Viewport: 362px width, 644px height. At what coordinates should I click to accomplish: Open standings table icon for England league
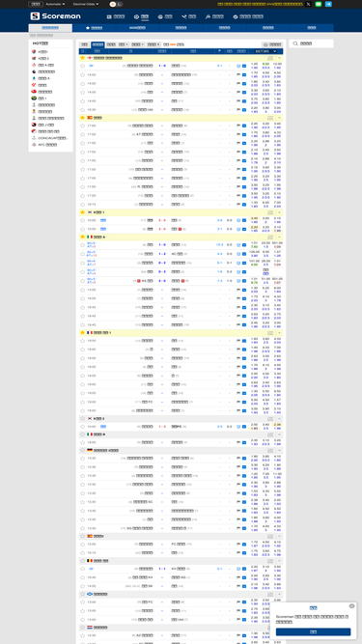click(x=270, y=58)
